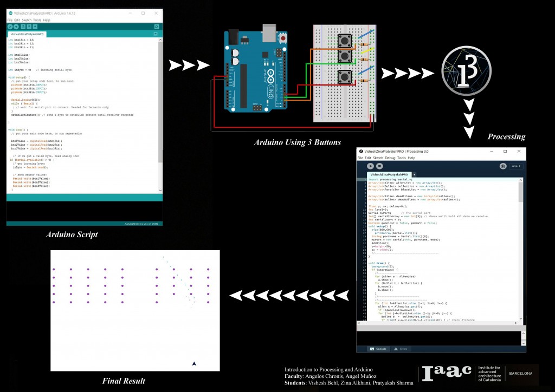555x392 pixels.
Task: Stop the Processing sketch
Action: (x=379, y=166)
